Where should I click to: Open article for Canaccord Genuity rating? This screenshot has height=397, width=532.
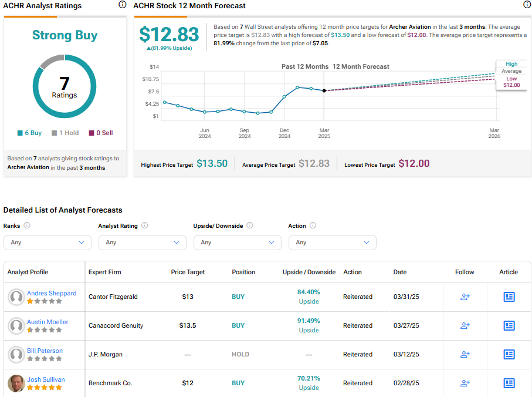coord(509,326)
